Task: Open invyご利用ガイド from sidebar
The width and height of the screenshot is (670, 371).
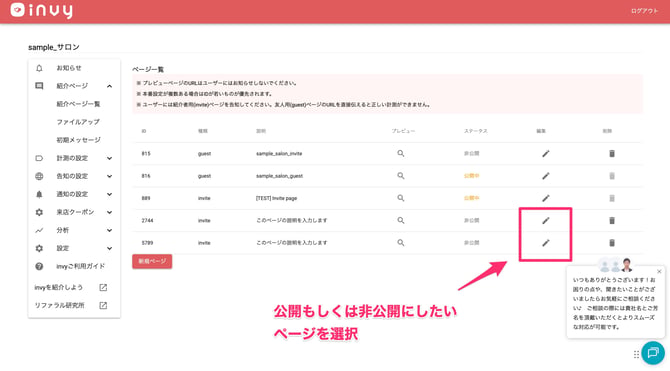Action: coord(80,266)
